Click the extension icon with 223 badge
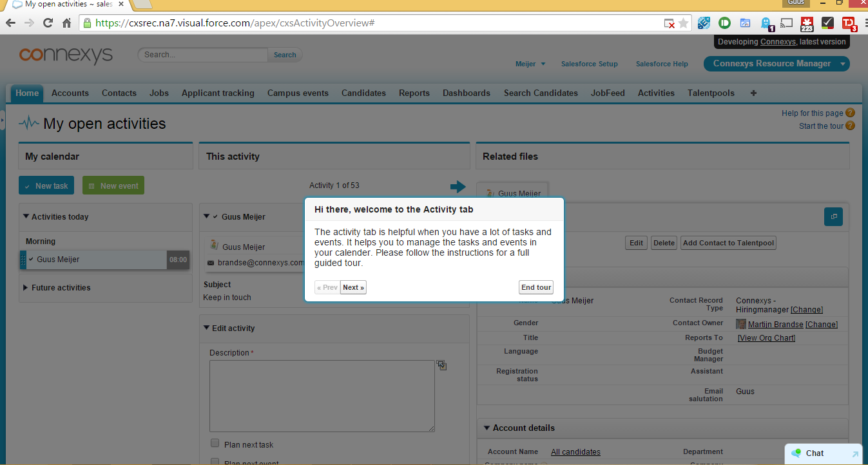 coord(807,24)
